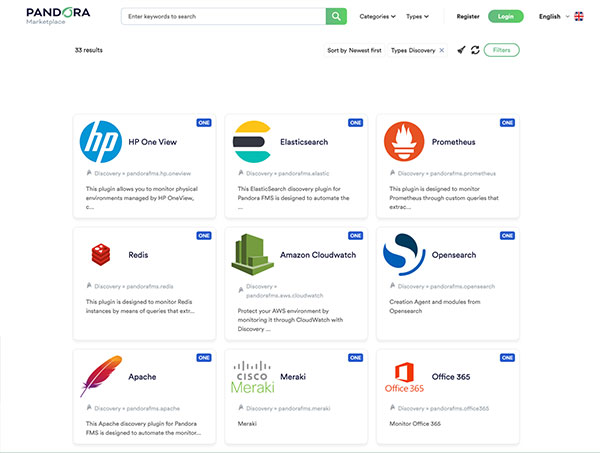Open the Office 365 plugin title
The height and width of the screenshot is (453, 600).
pos(451,377)
